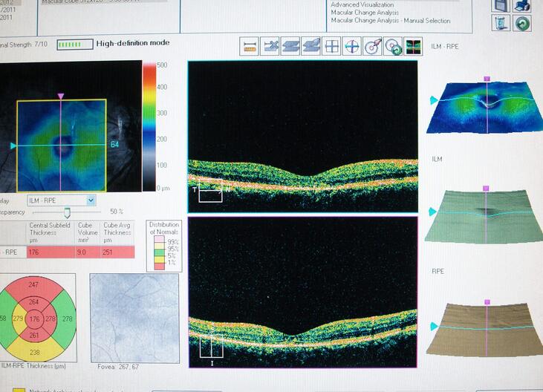Click the transparency slider handle
This screenshot has width=543, height=392.
coord(66,212)
